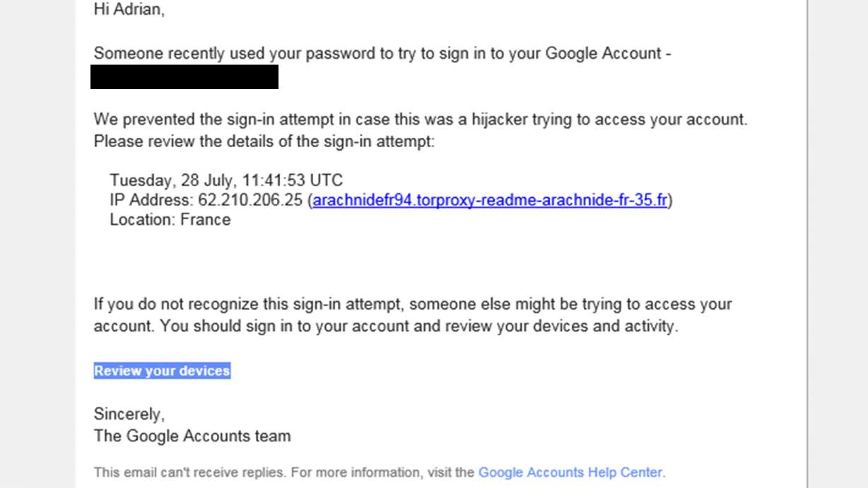Image resolution: width=868 pixels, height=488 pixels.
Task: Click the Sincerely closing text
Action: point(129,413)
